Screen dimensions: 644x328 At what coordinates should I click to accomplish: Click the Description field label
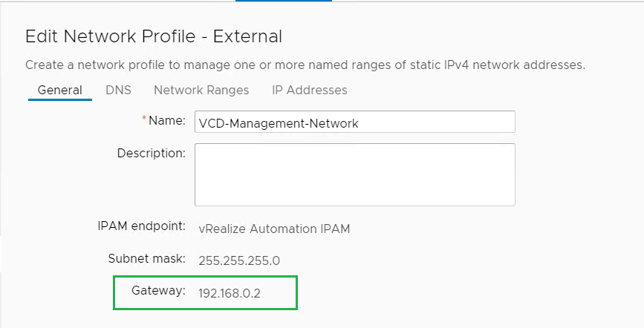pyautogui.click(x=151, y=153)
